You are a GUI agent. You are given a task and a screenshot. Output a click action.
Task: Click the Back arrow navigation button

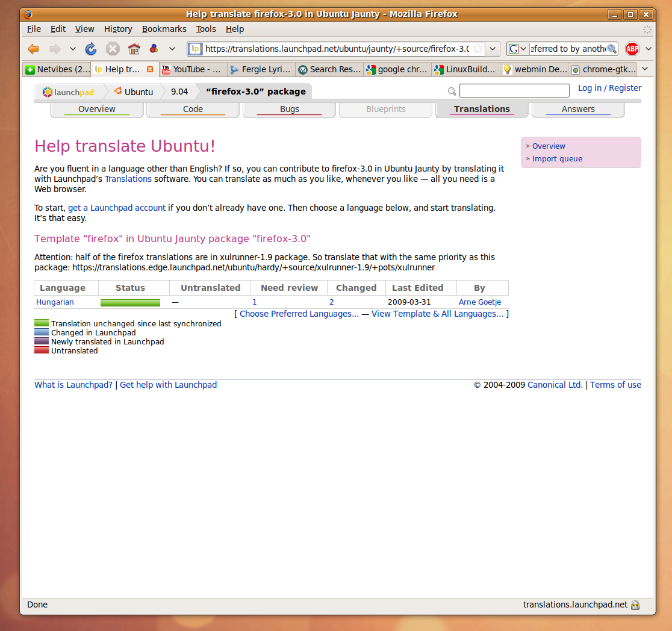34,49
